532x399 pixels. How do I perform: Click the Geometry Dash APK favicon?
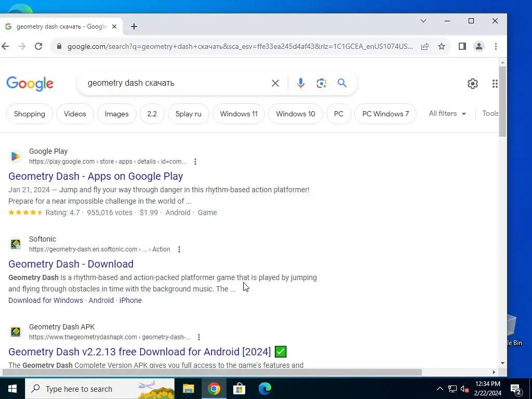click(x=15, y=331)
